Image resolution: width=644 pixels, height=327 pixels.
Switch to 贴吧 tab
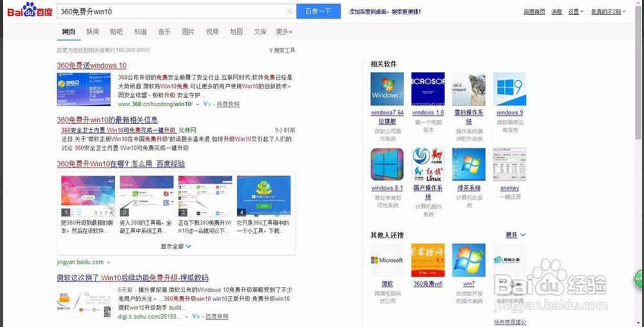(x=116, y=32)
